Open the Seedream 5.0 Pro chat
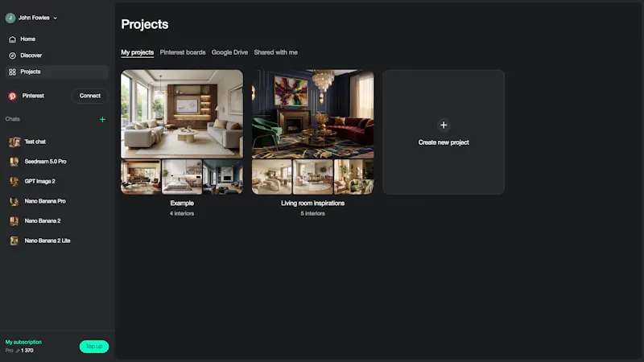Viewport: 644px width, 362px height. tap(56, 162)
